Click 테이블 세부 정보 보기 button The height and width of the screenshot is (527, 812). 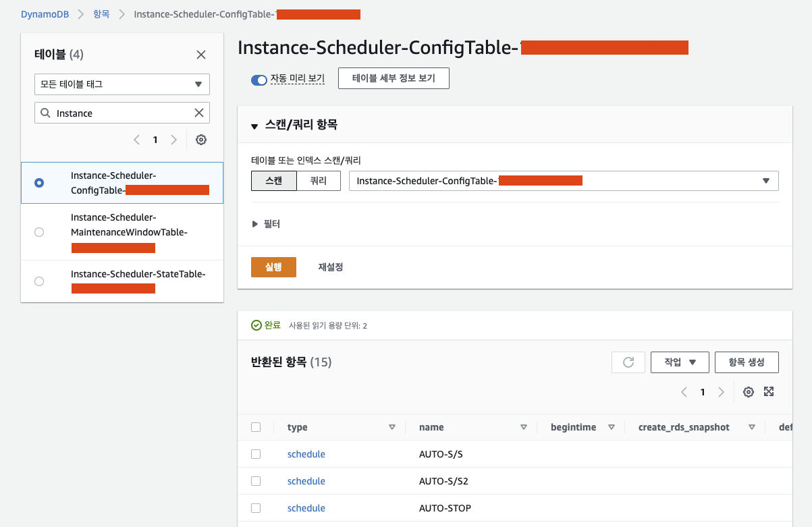tap(394, 78)
